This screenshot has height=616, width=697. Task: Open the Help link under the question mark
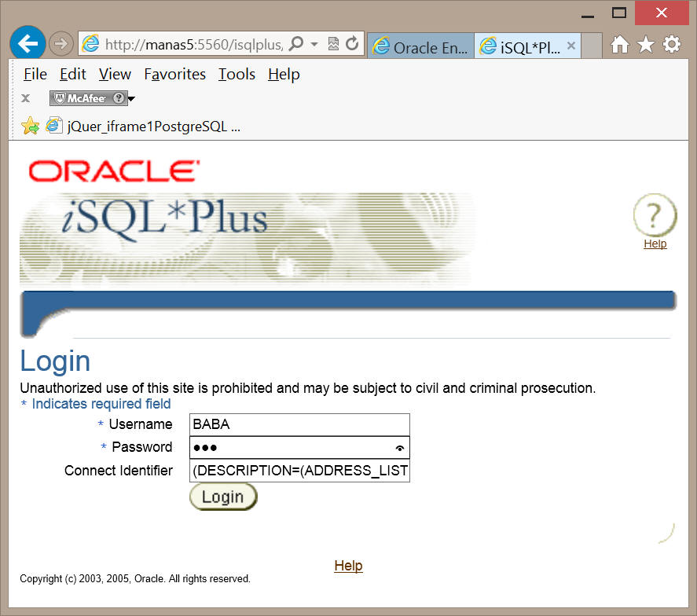pyautogui.click(x=655, y=244)
